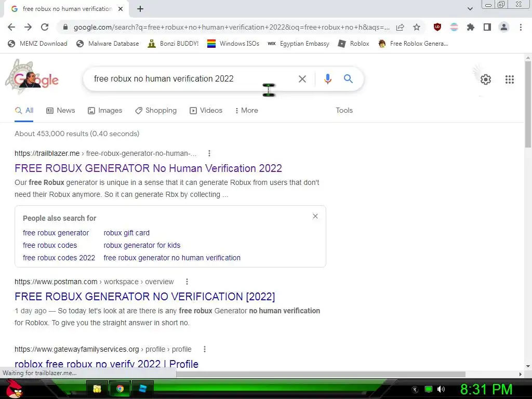532x399 pixels.
Task: Expand the More search filters
Action: 247,111
